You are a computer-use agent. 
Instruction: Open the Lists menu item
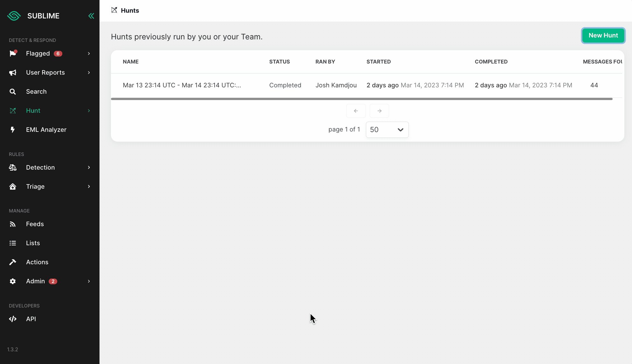tap(33, 243)
